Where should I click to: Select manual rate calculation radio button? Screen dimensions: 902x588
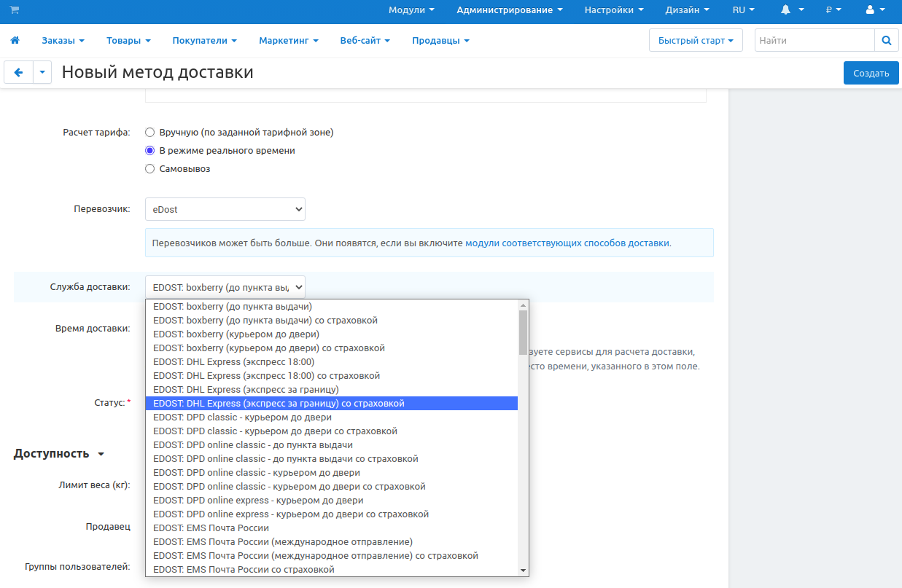150,133
